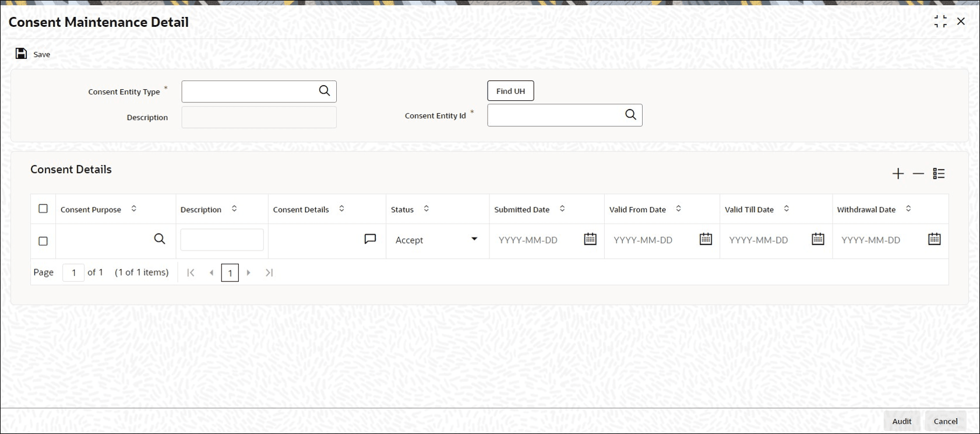The height and width of the screenshot is (434, 980).
Task: Click the Audit button
Action: click(902, 421)
